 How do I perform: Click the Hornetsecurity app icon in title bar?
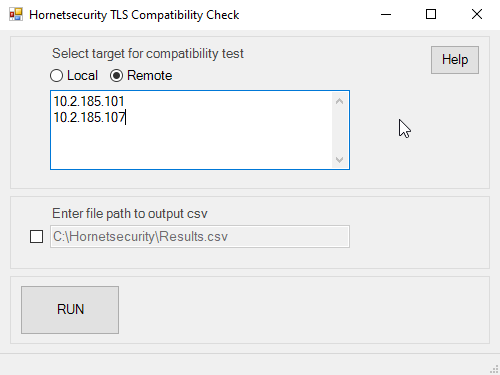point(16,14)
